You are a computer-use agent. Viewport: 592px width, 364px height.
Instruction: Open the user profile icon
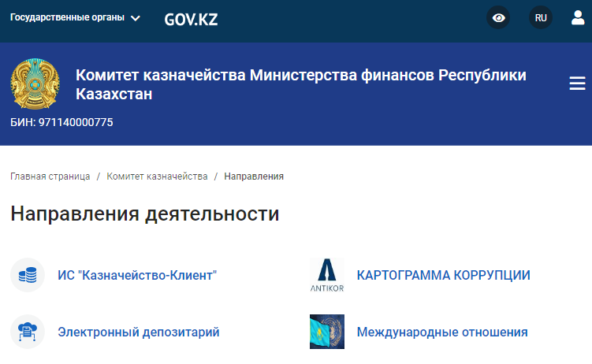coord(578,17)
